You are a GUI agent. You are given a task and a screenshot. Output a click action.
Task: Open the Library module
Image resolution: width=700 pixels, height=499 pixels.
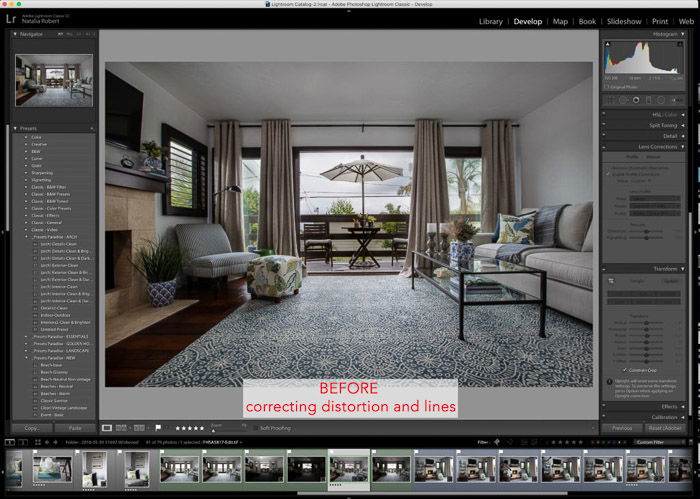pyautogui.click(x=491, y=21)
